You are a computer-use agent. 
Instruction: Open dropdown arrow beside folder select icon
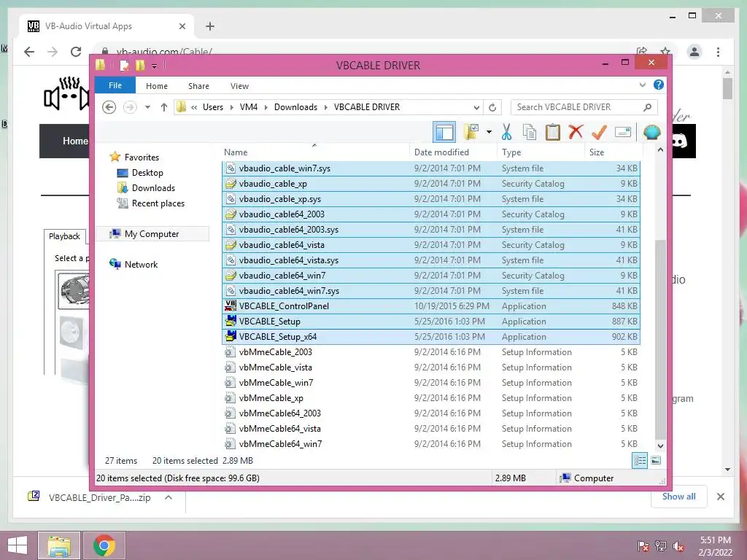(489, 132)
